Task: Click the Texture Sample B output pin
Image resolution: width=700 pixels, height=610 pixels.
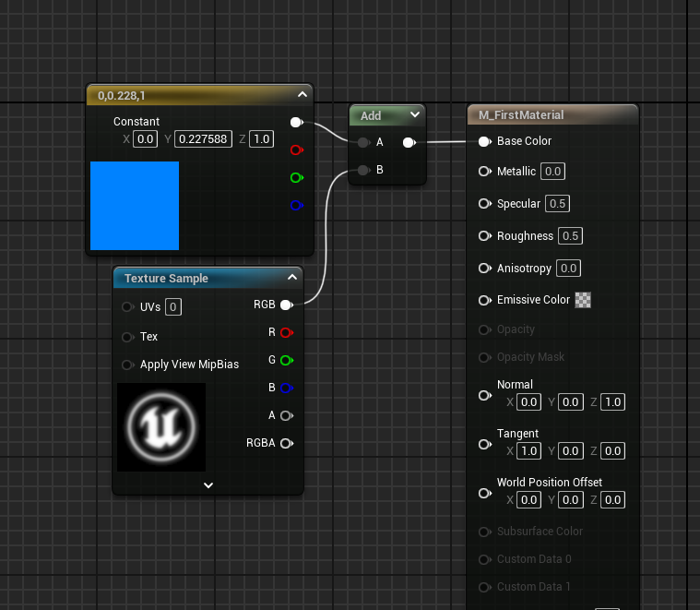Action: pos(287,389)
